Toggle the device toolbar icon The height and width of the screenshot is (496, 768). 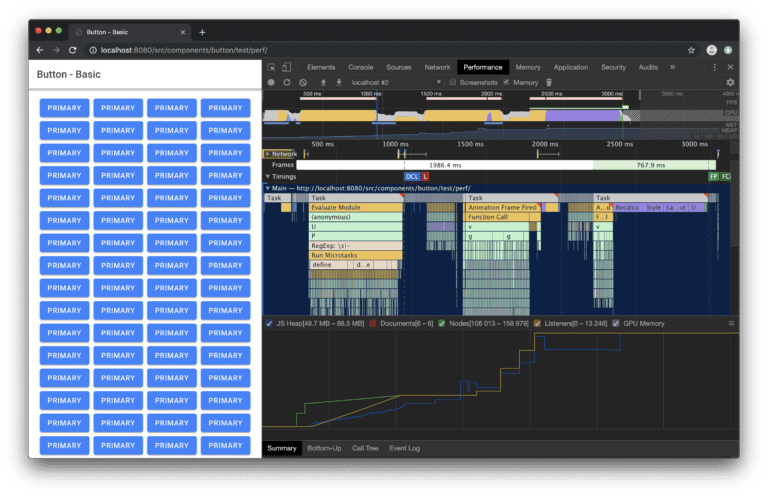tap(287, 68)
